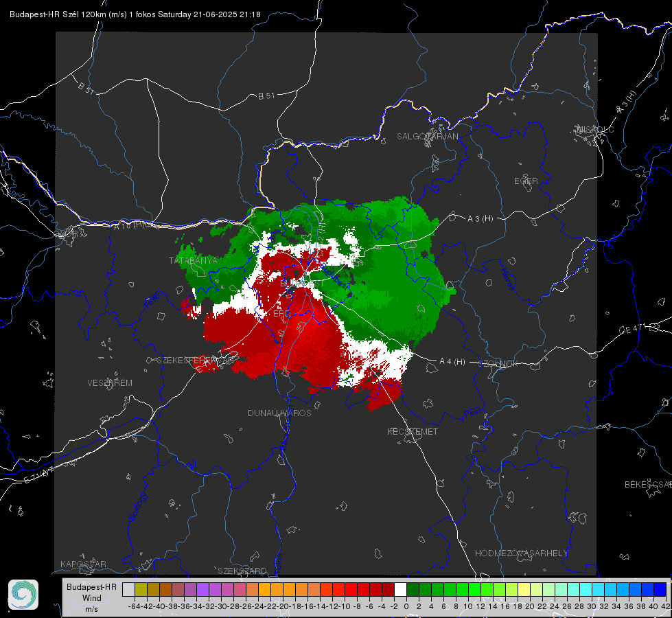672x618 pixels.
Task: Click the SZOLNOK city label
Action: click(498, 364)
